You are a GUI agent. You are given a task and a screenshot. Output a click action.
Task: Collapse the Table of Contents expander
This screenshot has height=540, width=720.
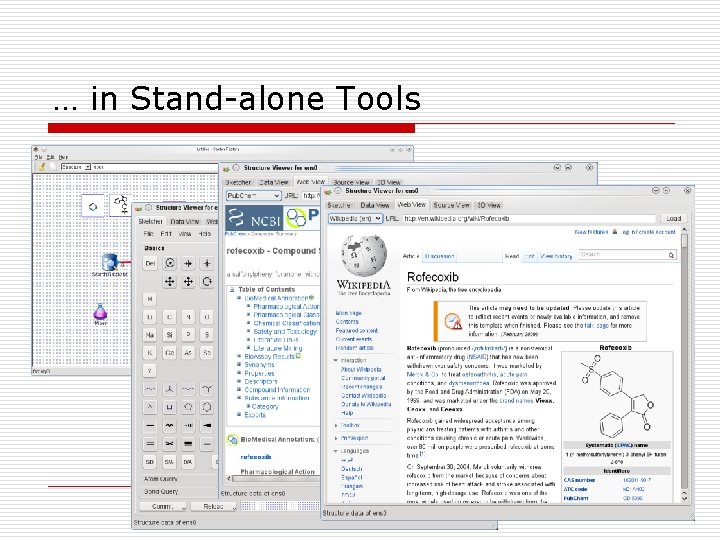tap(232, 290)
